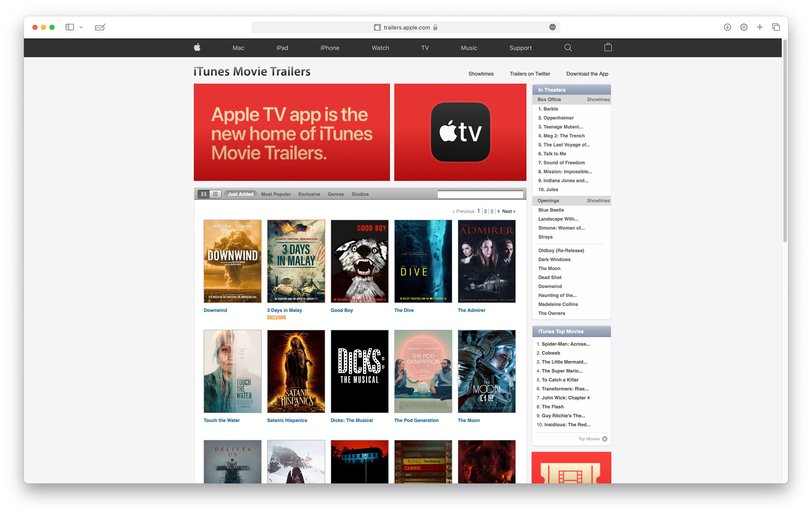Switch to list view icon

[x=215, y=194]
